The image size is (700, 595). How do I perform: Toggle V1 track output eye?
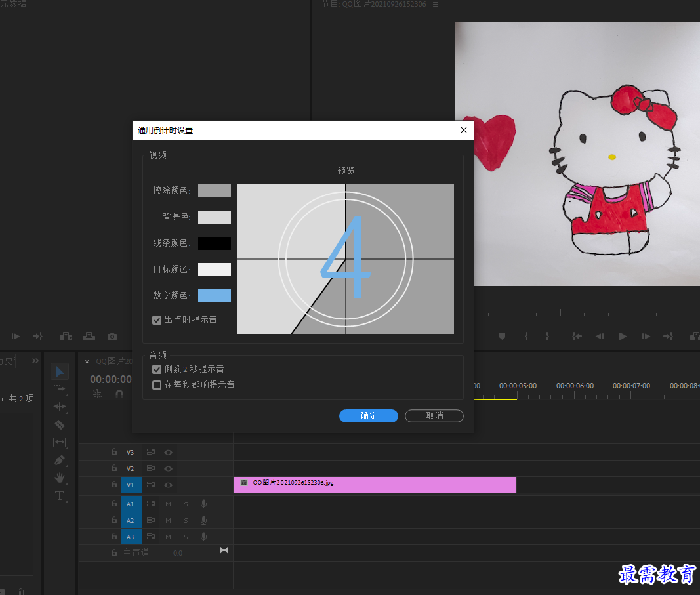pos(169,485)
